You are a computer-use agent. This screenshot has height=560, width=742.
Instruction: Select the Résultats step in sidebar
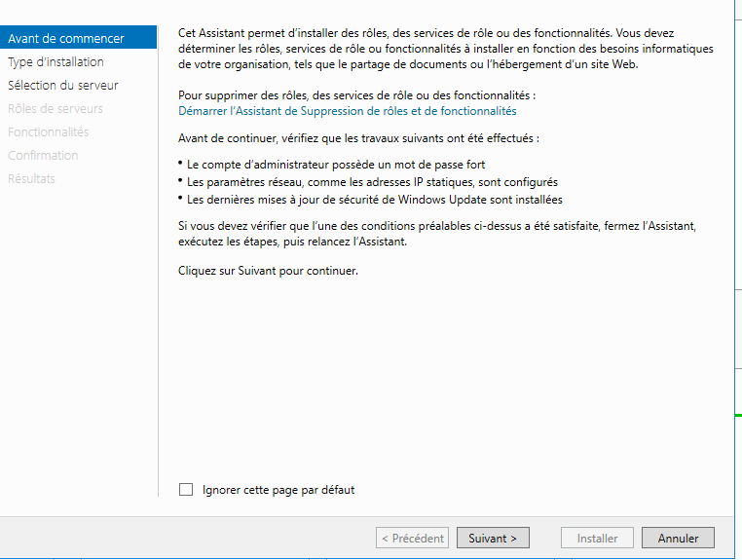(x=32, y=178)
